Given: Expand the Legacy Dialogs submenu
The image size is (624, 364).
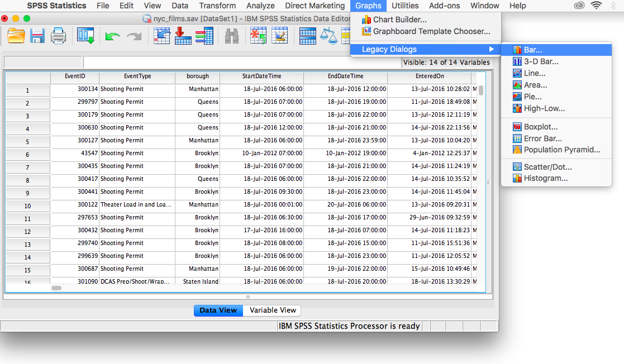Looking at the screenshot, I should (x=426, y=49).
